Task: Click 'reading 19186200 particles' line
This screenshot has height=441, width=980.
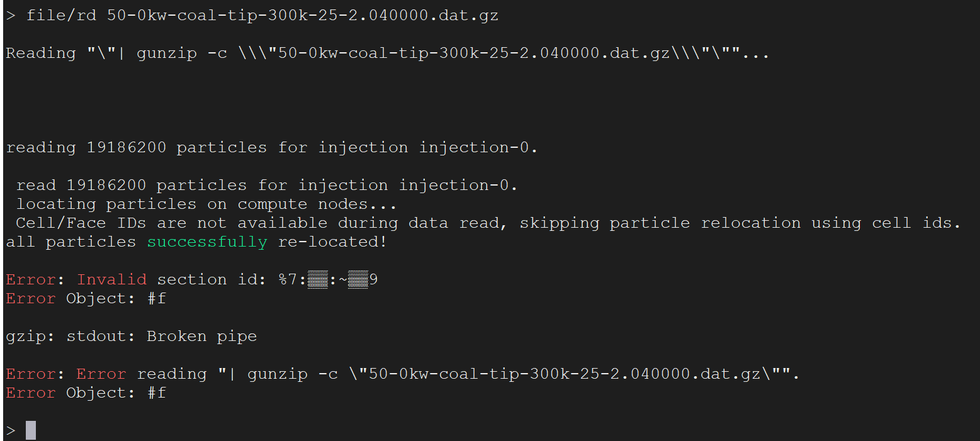Action: [x=273, y=148]
